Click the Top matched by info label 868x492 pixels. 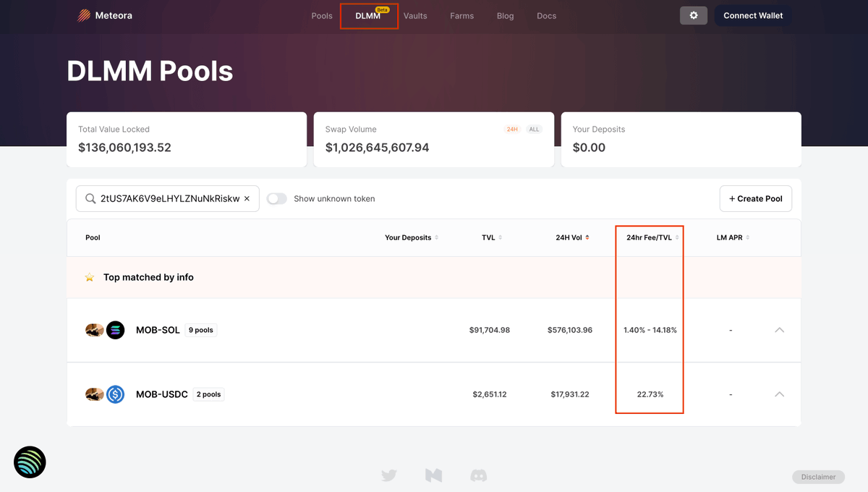(x=148, y=277)
